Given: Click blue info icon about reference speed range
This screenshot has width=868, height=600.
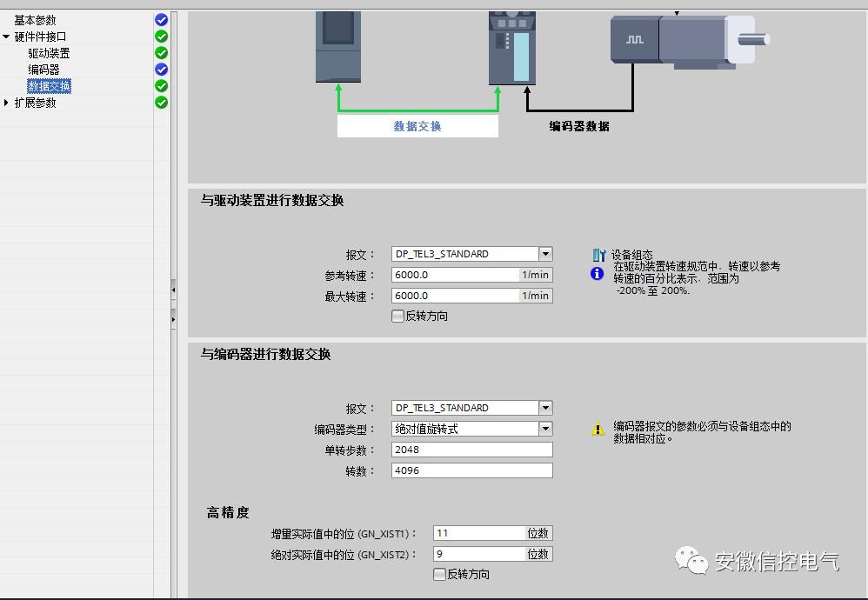Looking at the screenshot, I should point(599,274).
